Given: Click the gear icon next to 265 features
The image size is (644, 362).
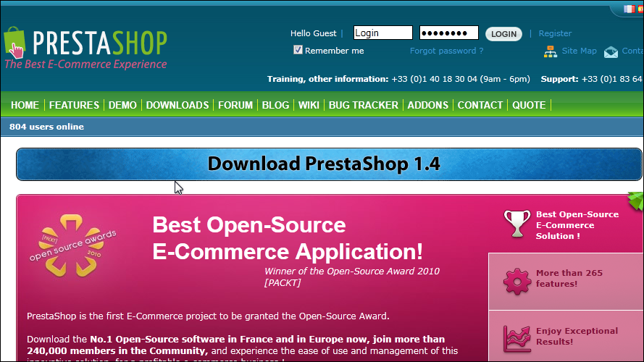Looking at the screenshot, I should (517, 281).
